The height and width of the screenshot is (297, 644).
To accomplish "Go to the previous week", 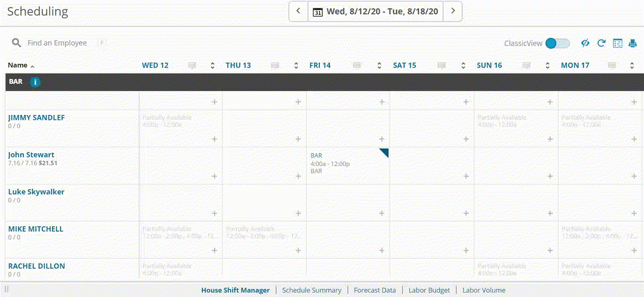I will 298,11.
